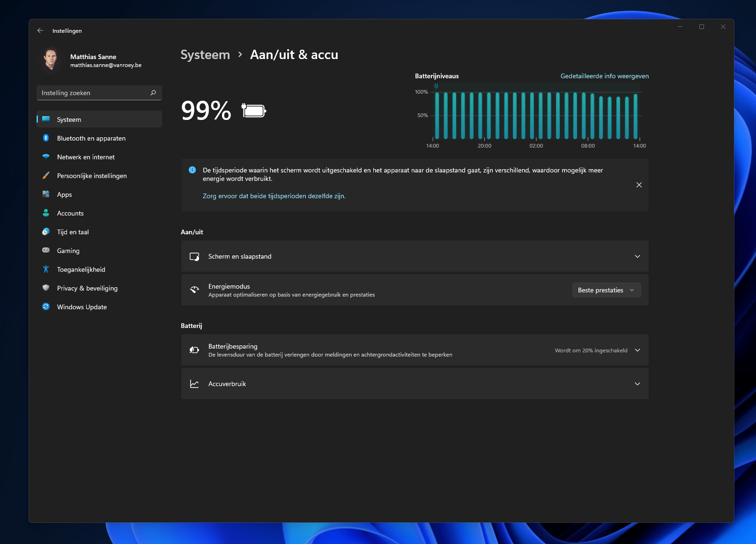
Task: Click the Netwerk wifi icon
Action: coord(46,156)
